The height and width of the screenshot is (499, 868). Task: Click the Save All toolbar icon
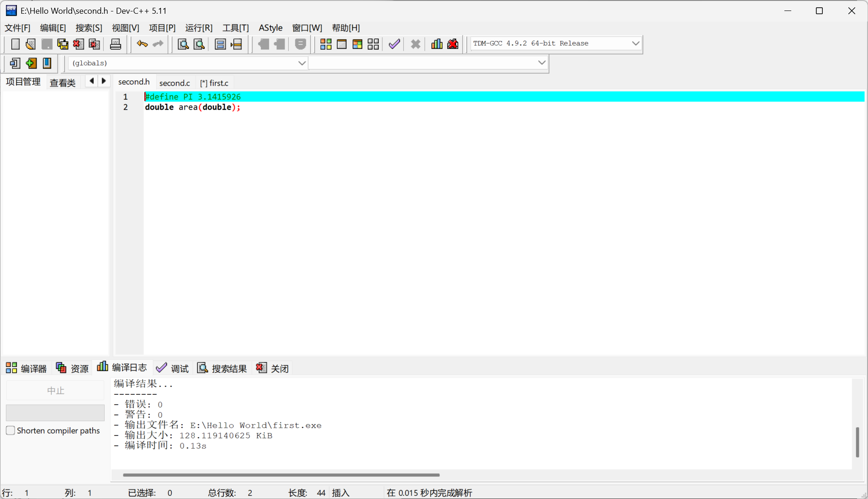(63, 44)
